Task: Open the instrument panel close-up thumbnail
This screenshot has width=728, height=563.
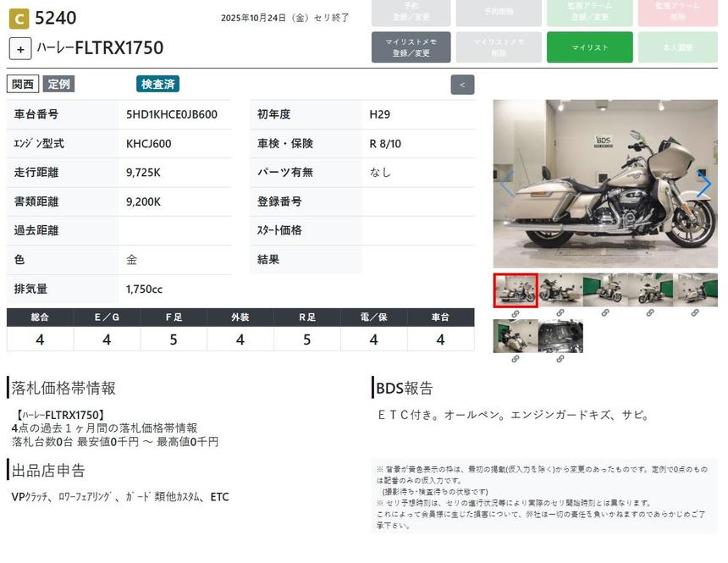Action: 560,336
